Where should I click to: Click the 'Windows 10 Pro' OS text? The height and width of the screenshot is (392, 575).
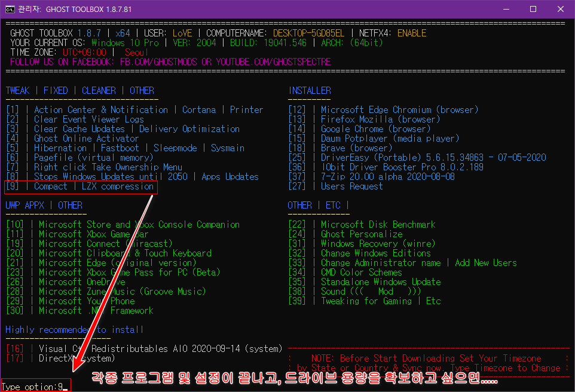(125, 42)
